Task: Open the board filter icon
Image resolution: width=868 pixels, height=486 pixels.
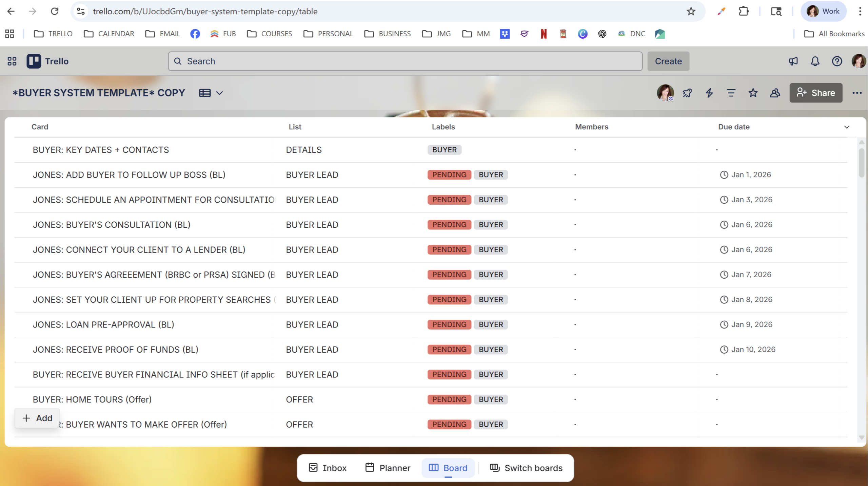Action: (x=731, y=93)
